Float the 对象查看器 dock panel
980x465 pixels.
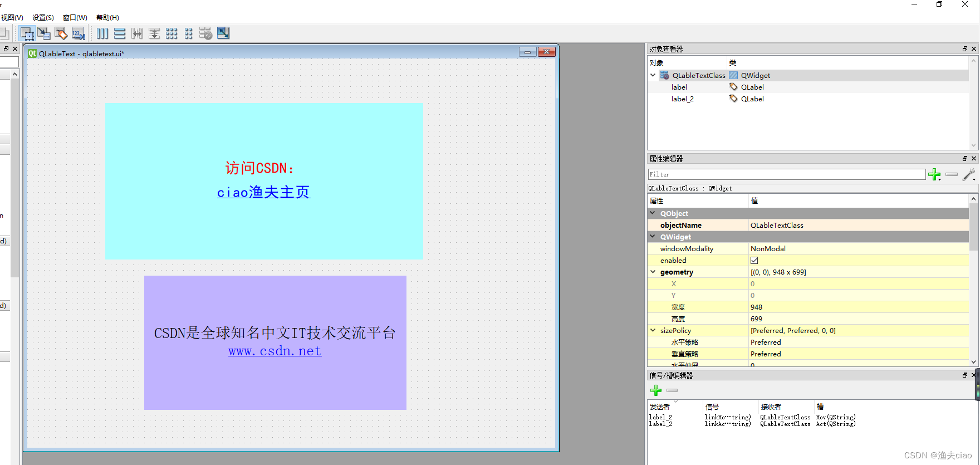[x=965, y=49]
